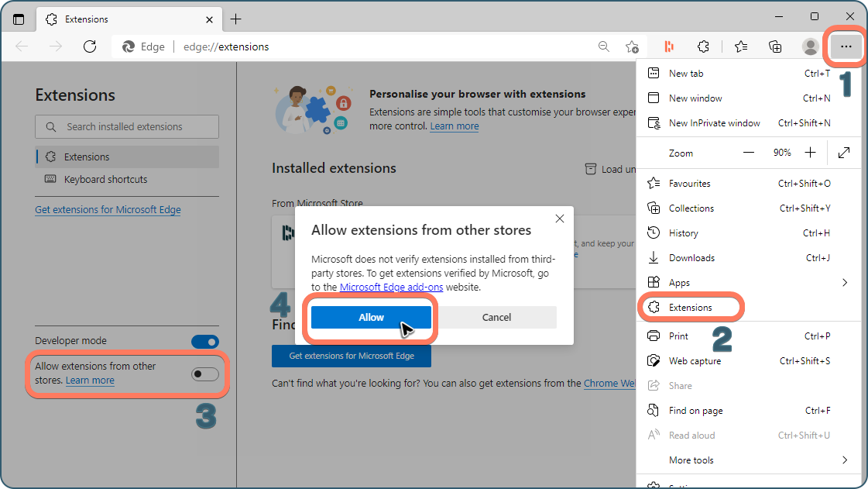Open a new tab with plus icon
The width and height of the screenshot is (868, 489).
coord(236,19)
